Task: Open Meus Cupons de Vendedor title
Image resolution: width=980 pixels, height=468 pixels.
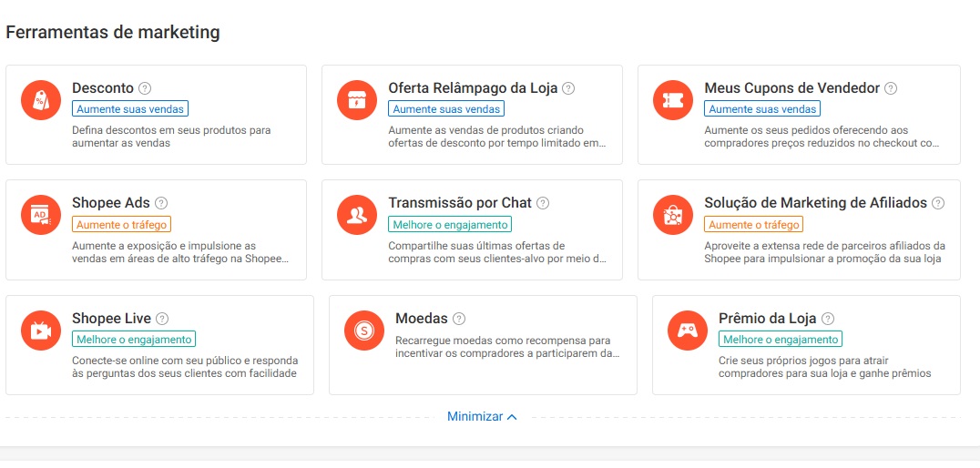Action: (x=791, y=88)
